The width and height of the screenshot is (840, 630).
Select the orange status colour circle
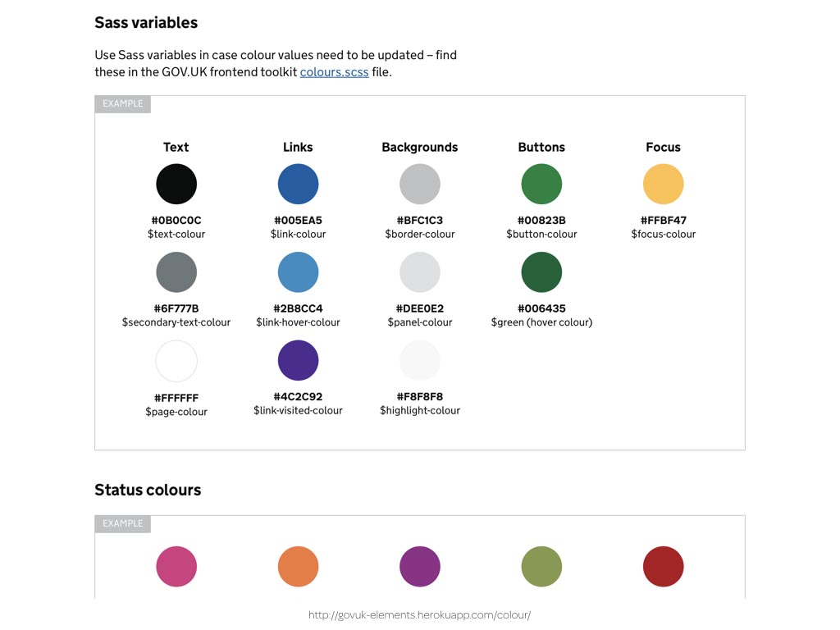click(298, 566)
